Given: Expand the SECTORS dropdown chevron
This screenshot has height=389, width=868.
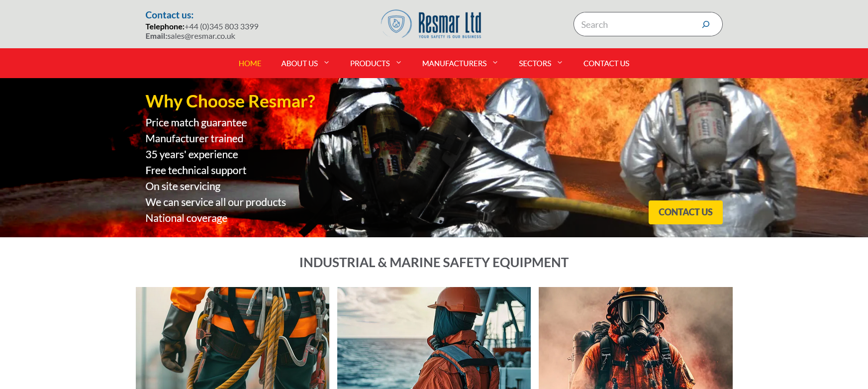Looking at the screenshot, I should click(x=560, y=63).
